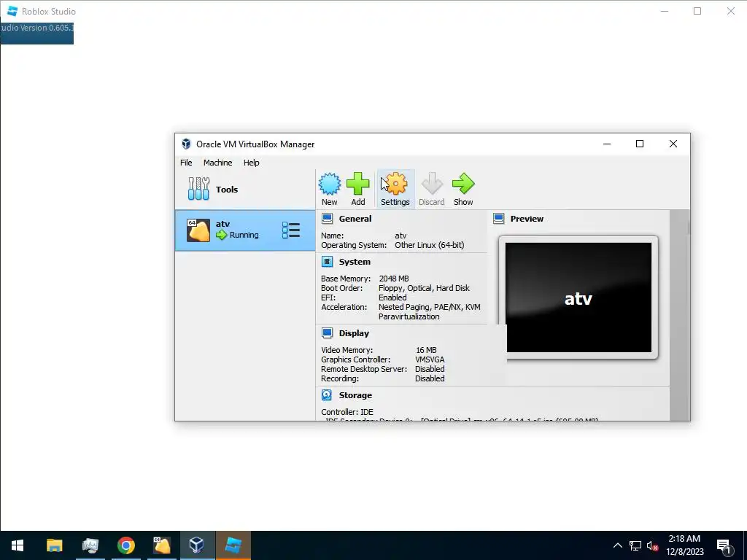Open the Windows Start menu
Viewport: 747px width, 560px height.
point(18,545)
